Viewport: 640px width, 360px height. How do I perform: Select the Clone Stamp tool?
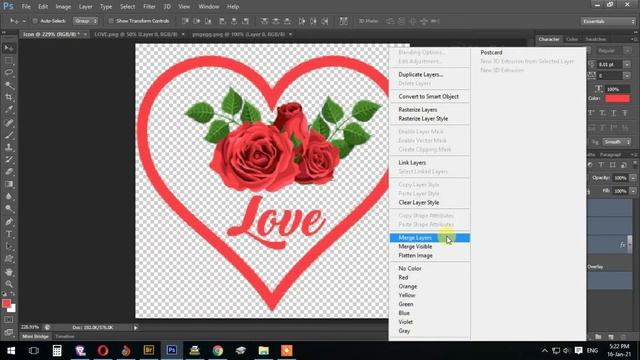pos(9,147)
